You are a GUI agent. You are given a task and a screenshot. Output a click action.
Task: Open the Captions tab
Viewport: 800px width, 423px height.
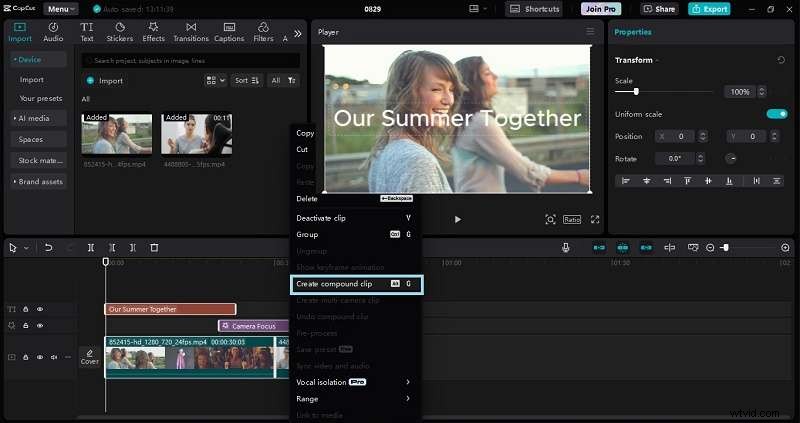(229, 32)
